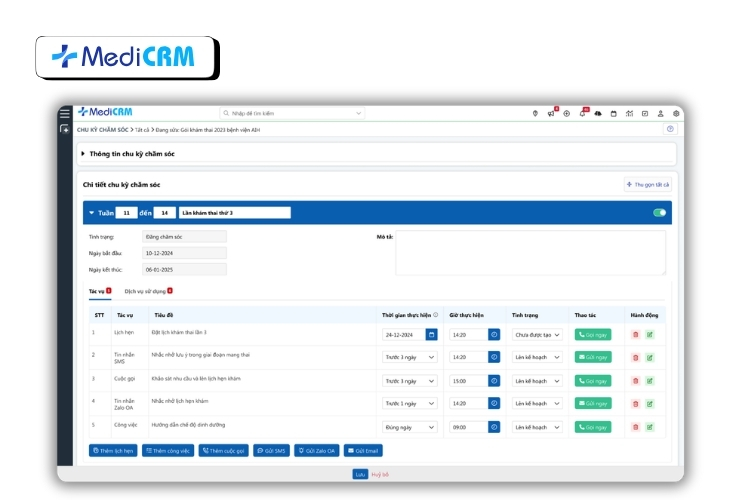Open the Đúng ngày timing dropdown
The width and height of the screenshot is (750, 500).
pyautogui.click(x=409, y=427)
